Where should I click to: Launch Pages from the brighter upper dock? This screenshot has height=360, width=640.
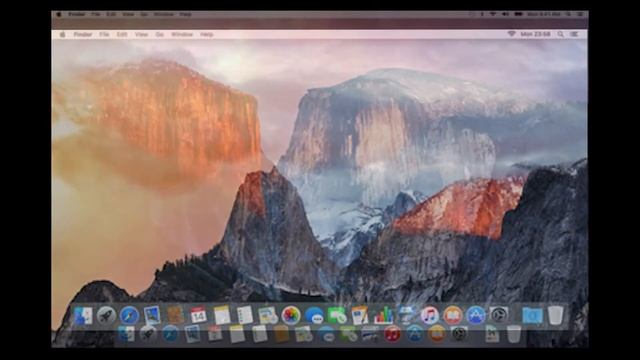coord(360,316)
